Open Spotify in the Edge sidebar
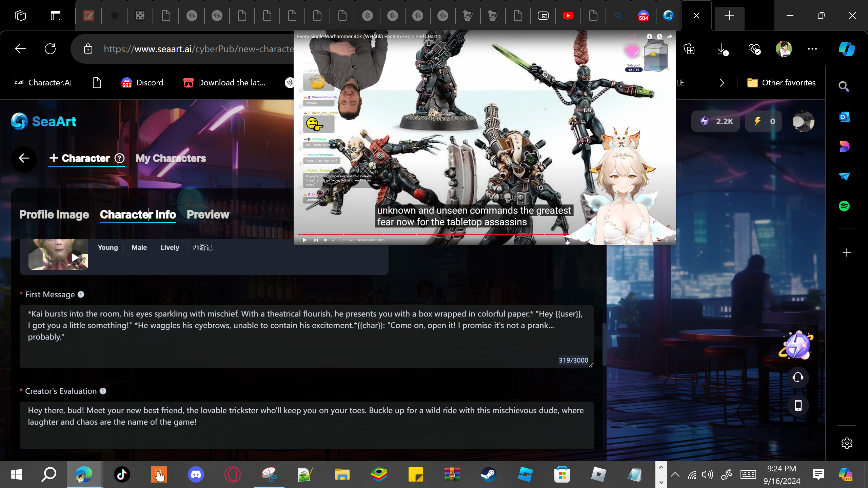 pyautogui.click(x=844, y=206)
